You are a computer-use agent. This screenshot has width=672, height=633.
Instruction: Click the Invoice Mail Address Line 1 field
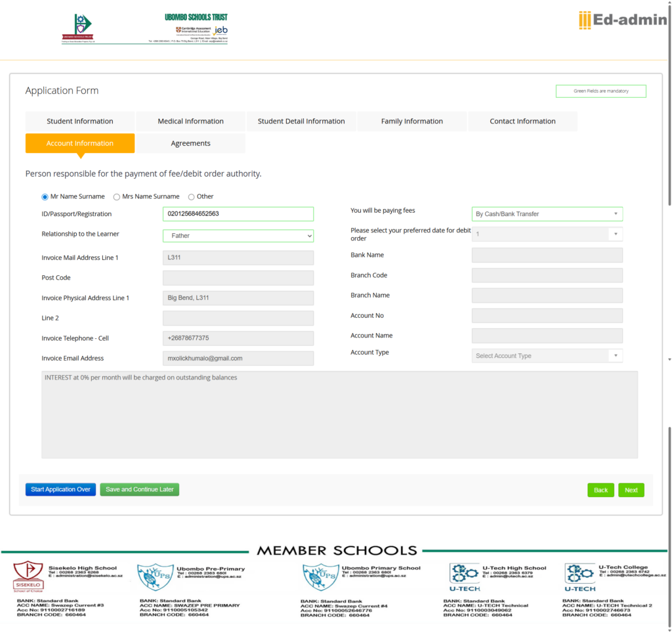point(238,258)
